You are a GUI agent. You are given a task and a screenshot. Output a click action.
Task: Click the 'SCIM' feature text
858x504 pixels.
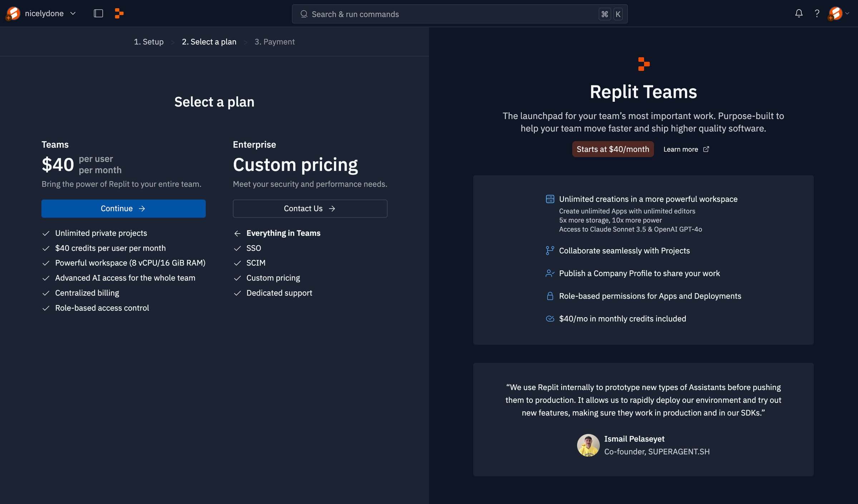coord(256,263)
